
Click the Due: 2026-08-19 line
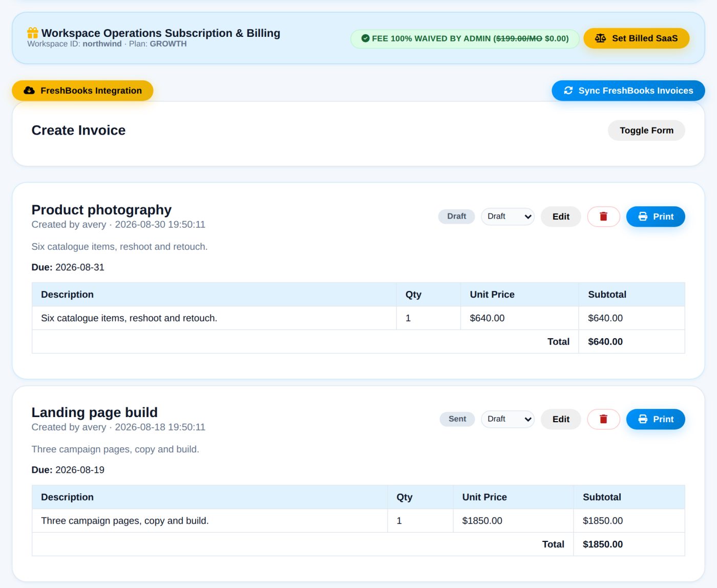(x=68, y=470)
